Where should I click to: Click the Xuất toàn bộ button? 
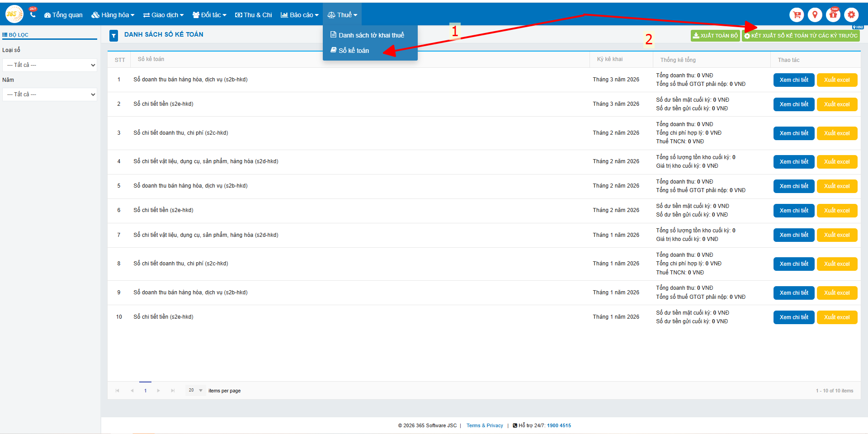click(715, 36)
